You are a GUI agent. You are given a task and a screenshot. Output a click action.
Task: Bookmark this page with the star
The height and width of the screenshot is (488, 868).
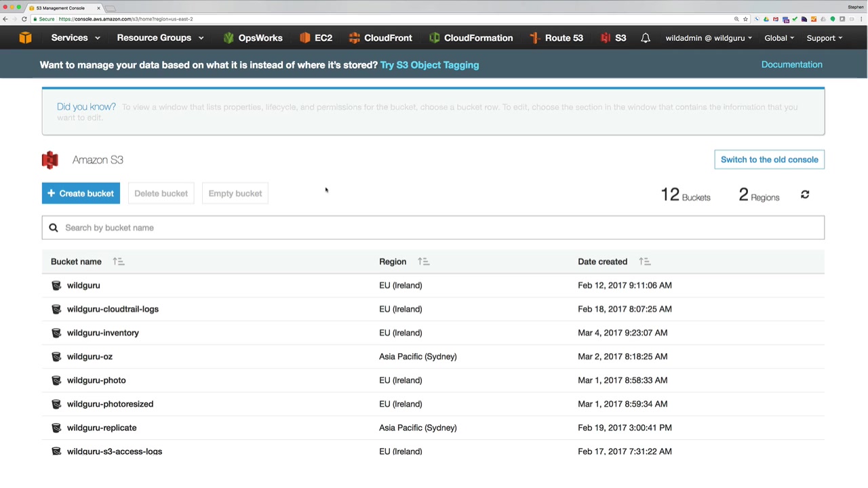pyautogui.click(x=745, y=19)
